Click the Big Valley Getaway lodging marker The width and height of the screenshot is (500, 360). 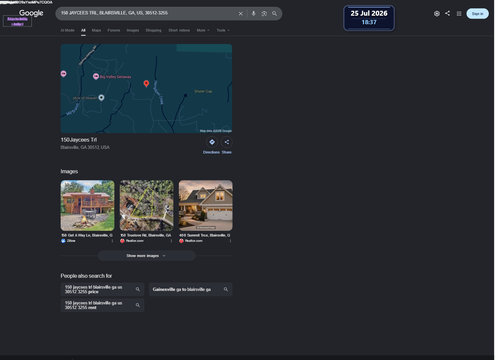click(96, 77)
